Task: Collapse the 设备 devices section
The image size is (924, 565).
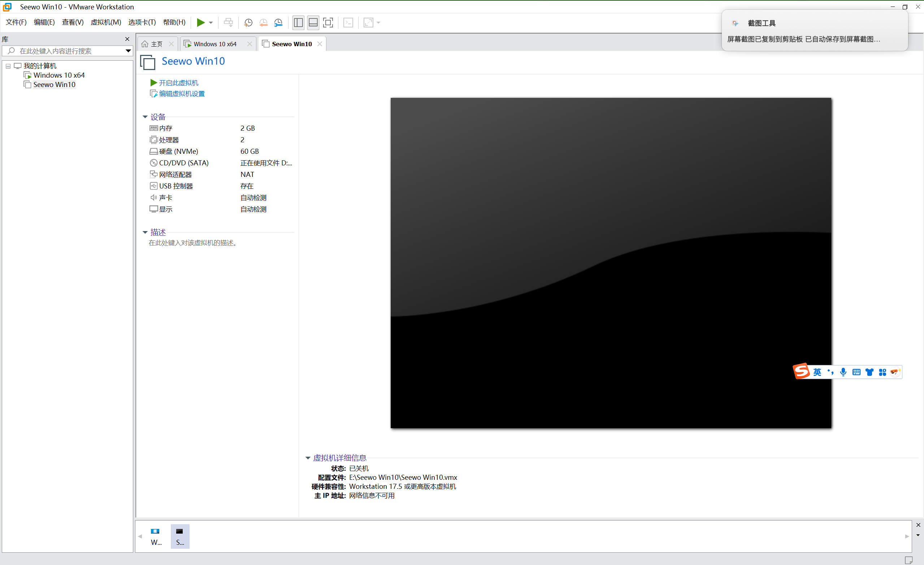Action: pos(145,117)
